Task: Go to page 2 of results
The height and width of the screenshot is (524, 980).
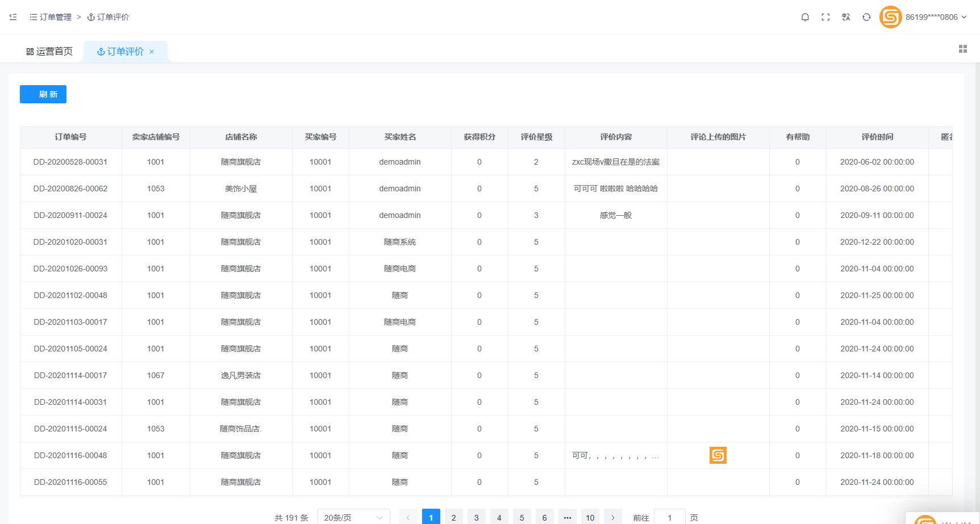Action: click(x=453, y=517)
